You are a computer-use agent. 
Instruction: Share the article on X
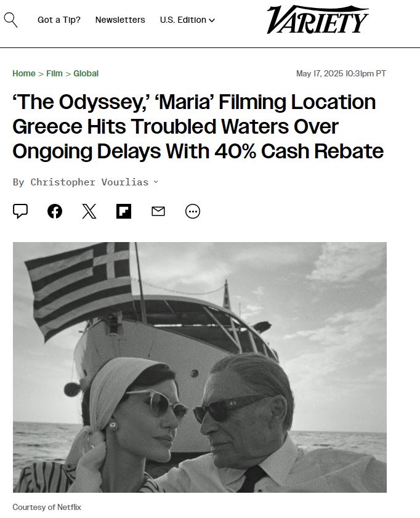89,211
